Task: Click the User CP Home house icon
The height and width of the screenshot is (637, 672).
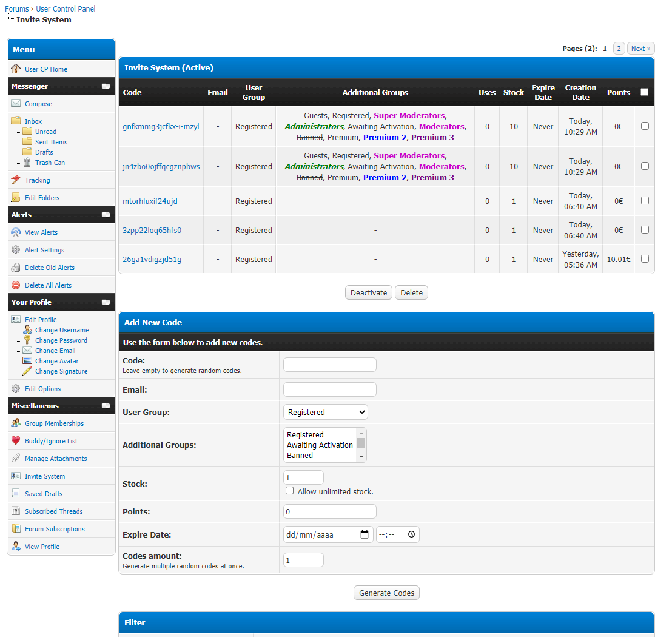Action: coord(16,69)
